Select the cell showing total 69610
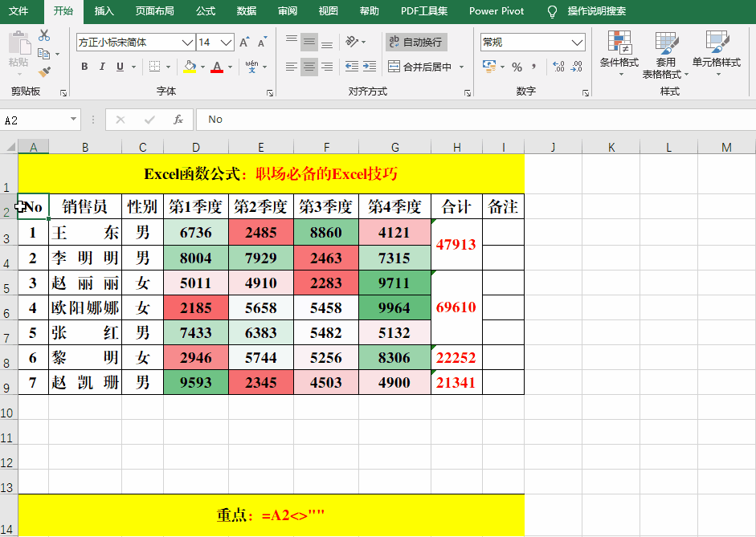The image size is (756, 537). click(x=456, y=308)
